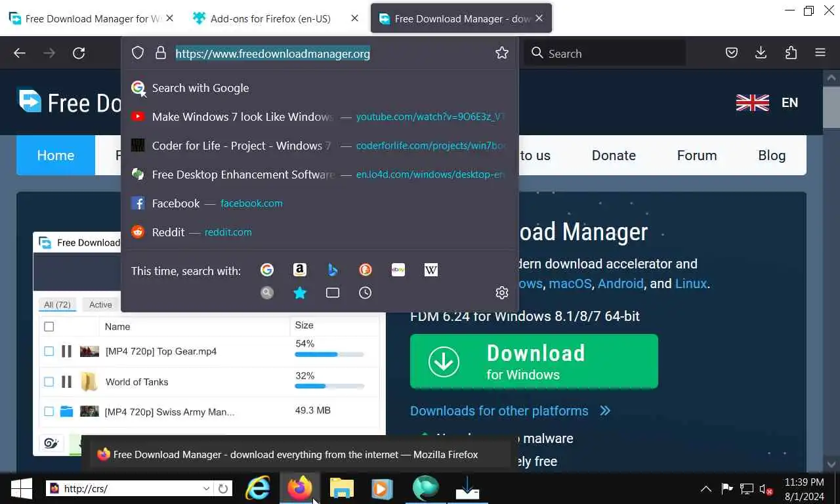This screenshot has width=840, height=504.
Task: Search with Amazon one-off icon
Action: [300, 270]
